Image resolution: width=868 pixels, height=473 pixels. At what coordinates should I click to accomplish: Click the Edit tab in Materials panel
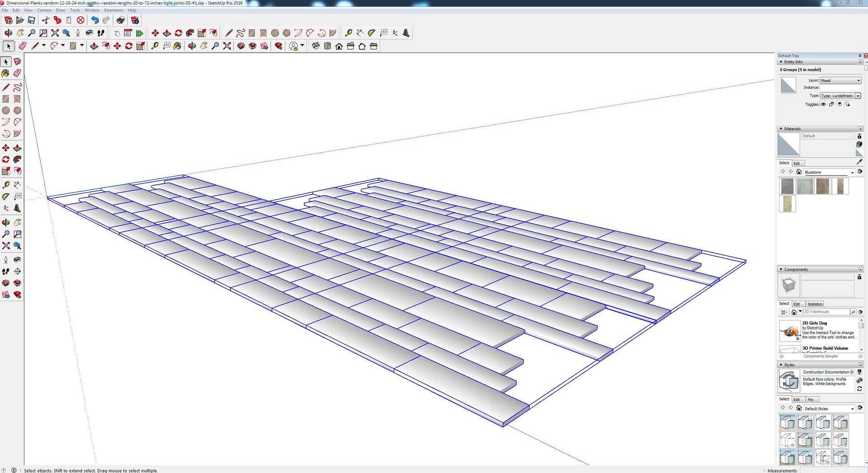point(797,163)
